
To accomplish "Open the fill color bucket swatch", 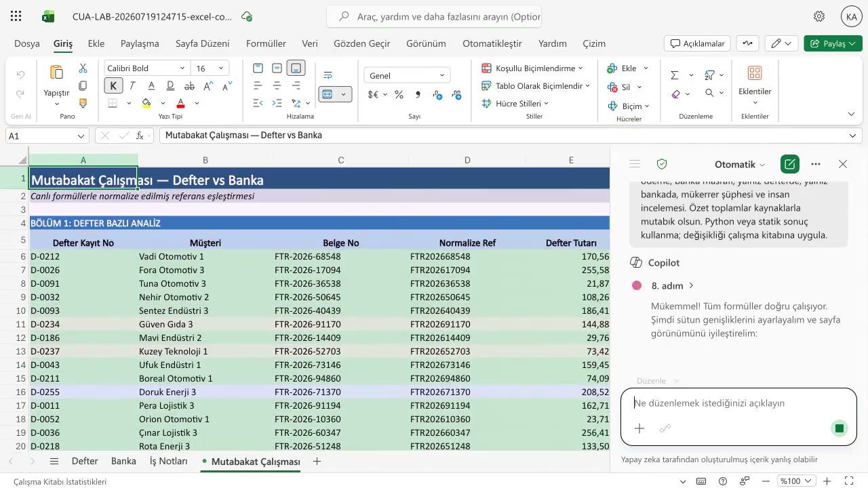I will 146,104.
